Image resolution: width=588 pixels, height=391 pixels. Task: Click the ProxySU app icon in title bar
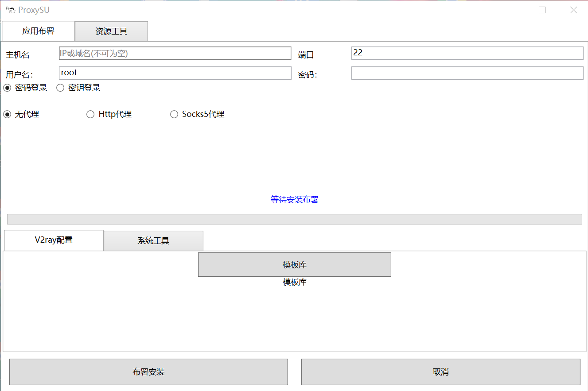[x=10, y=10]
